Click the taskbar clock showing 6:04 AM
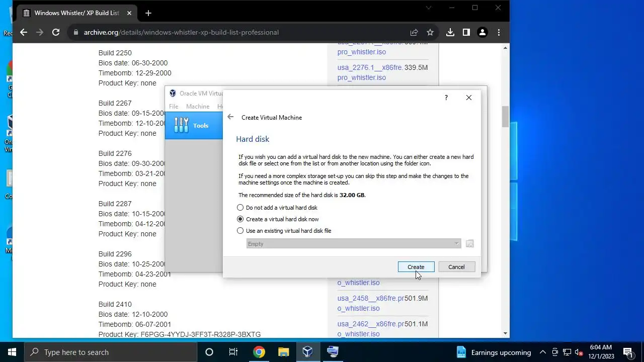The image size is (644, 362). [x=601, y=352]
